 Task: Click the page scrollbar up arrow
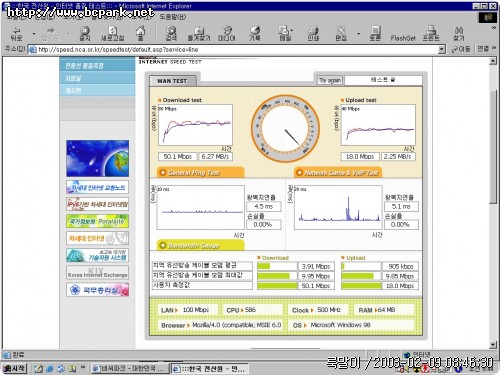tap(493, 61)
